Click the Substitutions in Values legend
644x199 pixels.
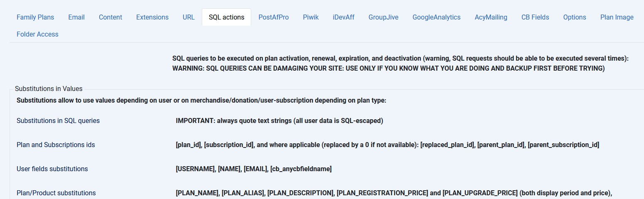coord(49,88)
